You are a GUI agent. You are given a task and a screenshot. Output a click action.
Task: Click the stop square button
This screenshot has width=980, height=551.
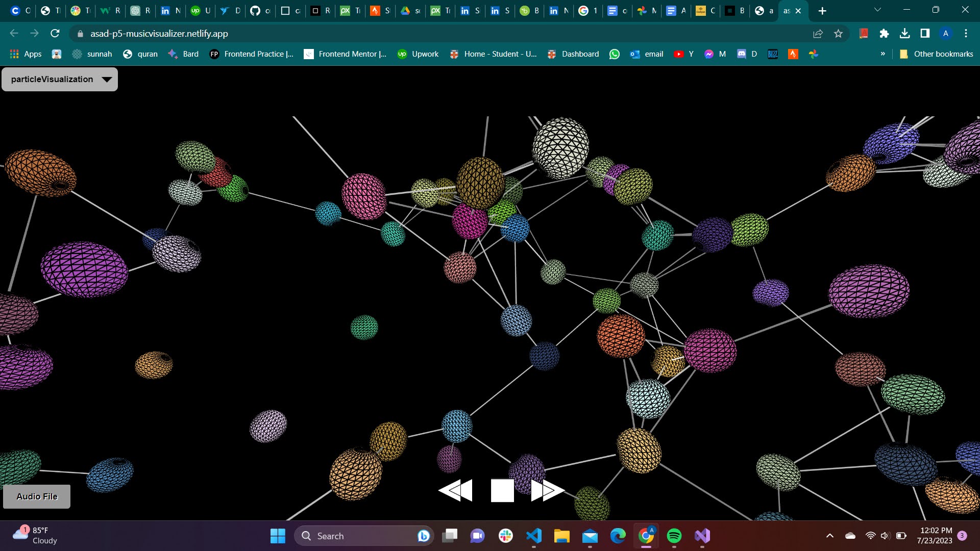tap(502, 490)
